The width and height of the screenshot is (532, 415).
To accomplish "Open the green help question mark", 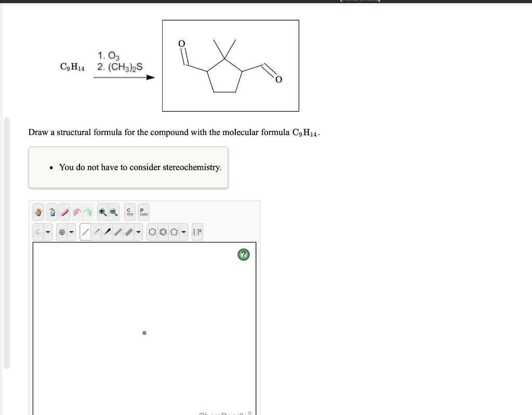I will coord(244,255).
